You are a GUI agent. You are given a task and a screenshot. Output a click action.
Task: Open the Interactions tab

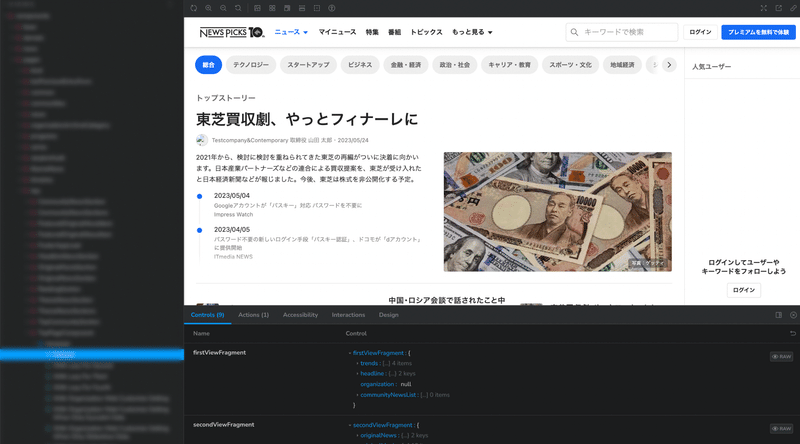click(348, 315)
